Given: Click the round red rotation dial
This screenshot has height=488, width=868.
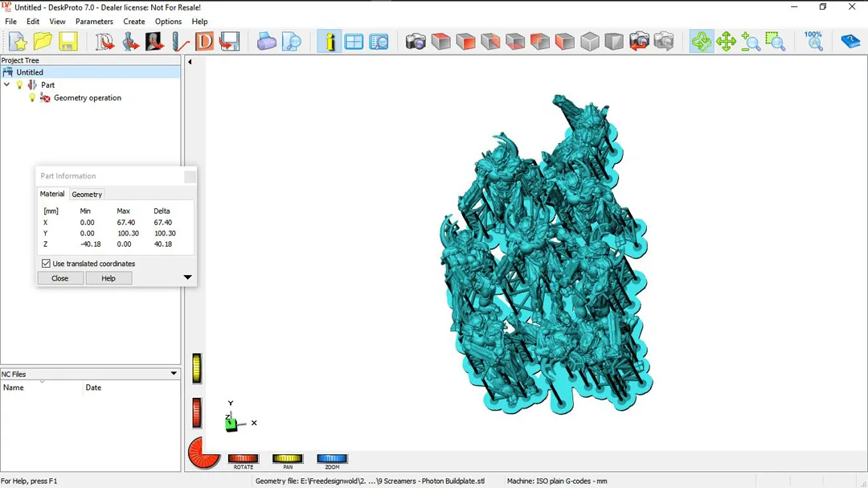Looking at the screenshot, I should coord(204,453).
